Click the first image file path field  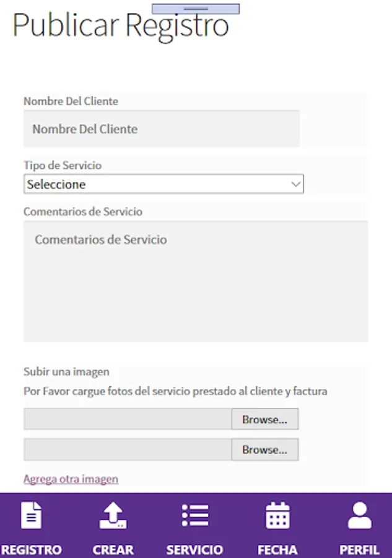(x=128, y=419)
